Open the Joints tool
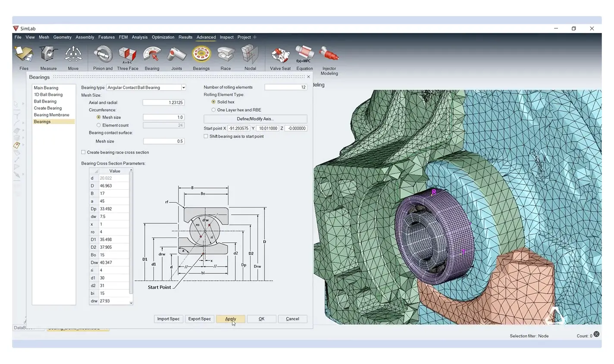The width and height of the screenshot is (614, 364). (x=176, y=55)
